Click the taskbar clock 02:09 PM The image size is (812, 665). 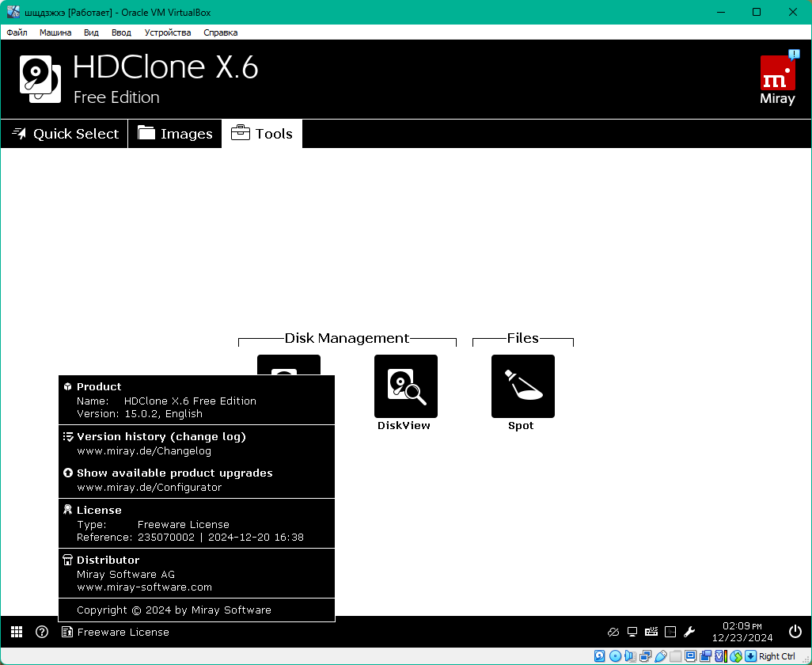(x=742, y=625)
